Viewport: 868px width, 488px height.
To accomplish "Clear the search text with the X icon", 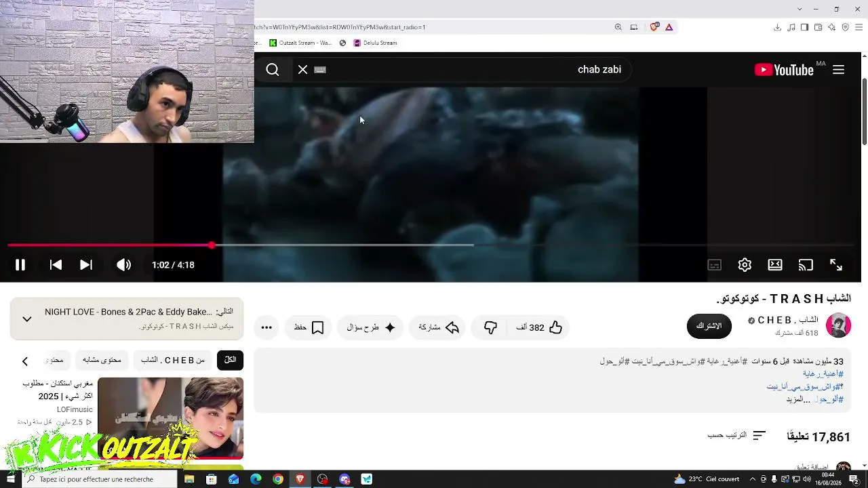I will tap(303, 70).
